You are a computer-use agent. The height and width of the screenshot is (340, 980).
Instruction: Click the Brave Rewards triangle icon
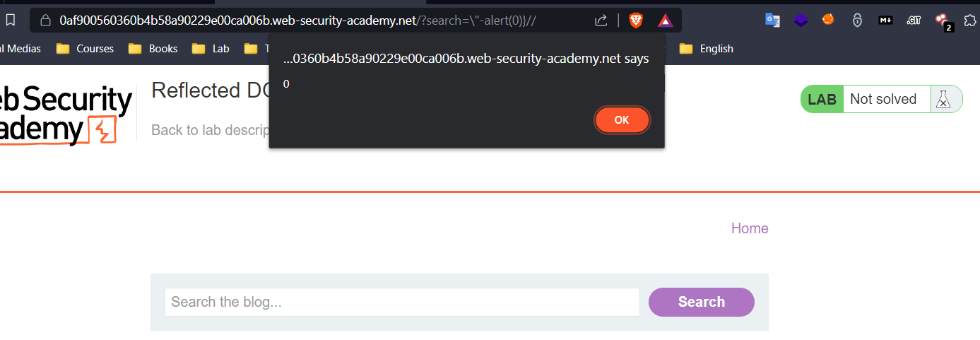(665, 20)
